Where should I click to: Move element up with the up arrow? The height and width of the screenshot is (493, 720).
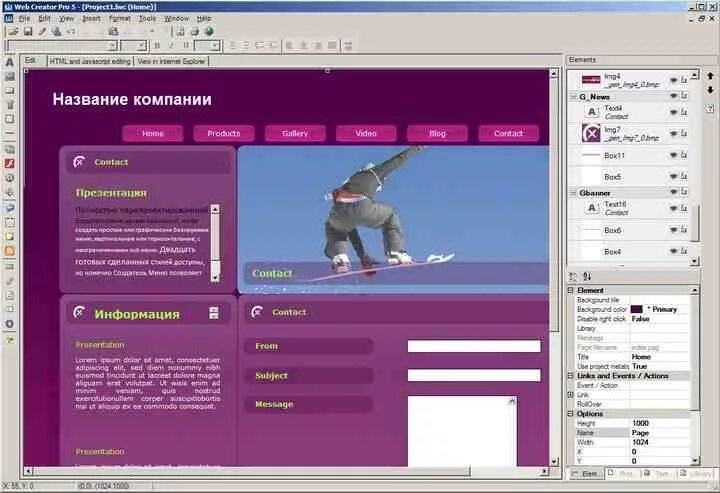(x=710, y=76)
